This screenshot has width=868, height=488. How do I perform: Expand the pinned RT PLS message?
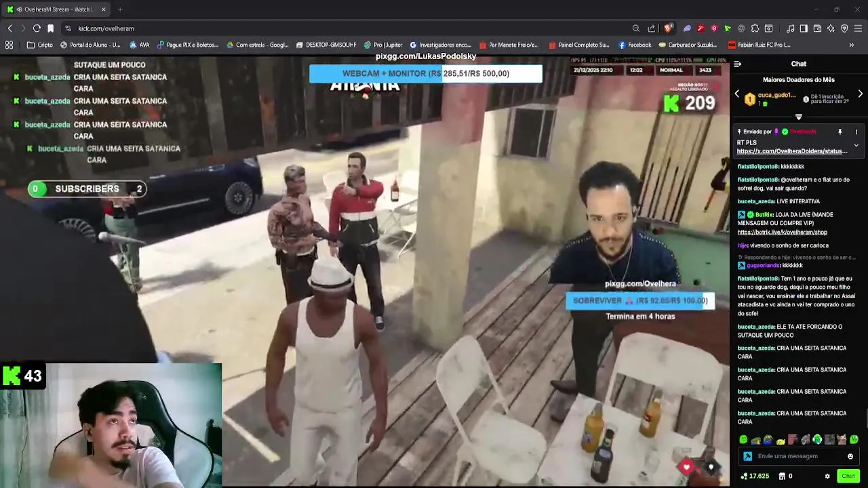pyautogui.click(x=856, y=145)
